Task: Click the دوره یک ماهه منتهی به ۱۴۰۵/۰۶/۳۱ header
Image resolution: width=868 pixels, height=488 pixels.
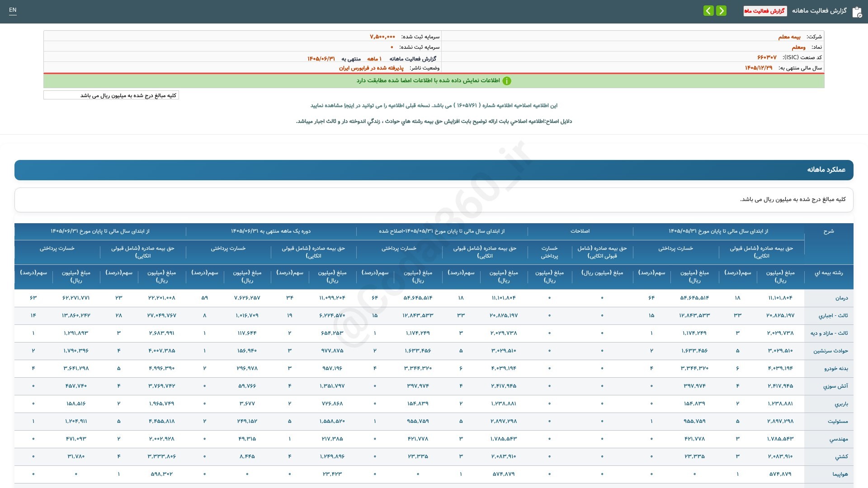Action: (x=271, y=231)
